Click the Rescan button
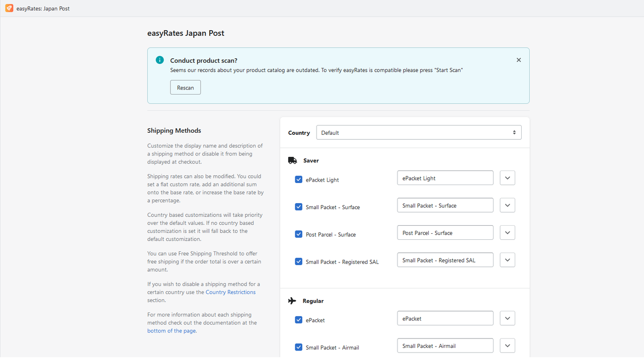This screenshot has height=362, width=644. [185, 87]
